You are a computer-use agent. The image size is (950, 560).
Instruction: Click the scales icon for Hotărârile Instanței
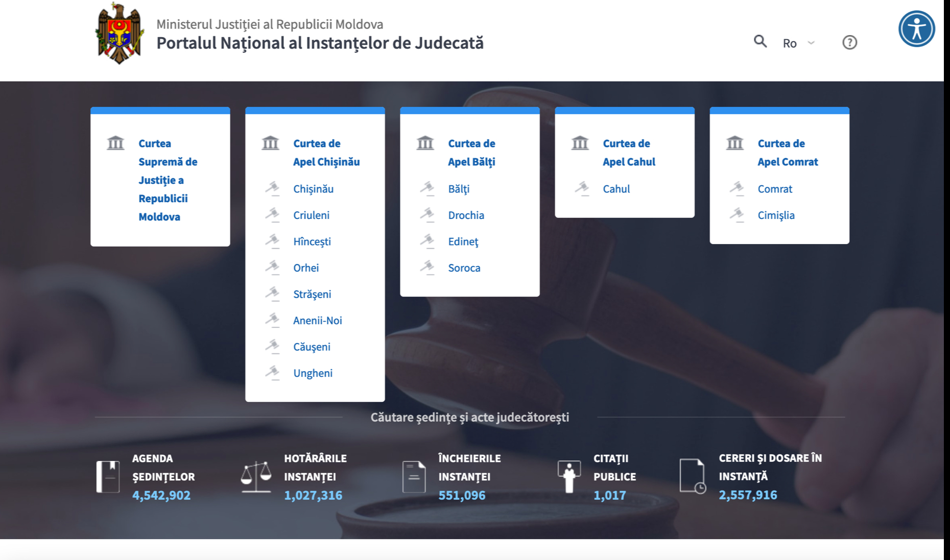pos(256,477)
